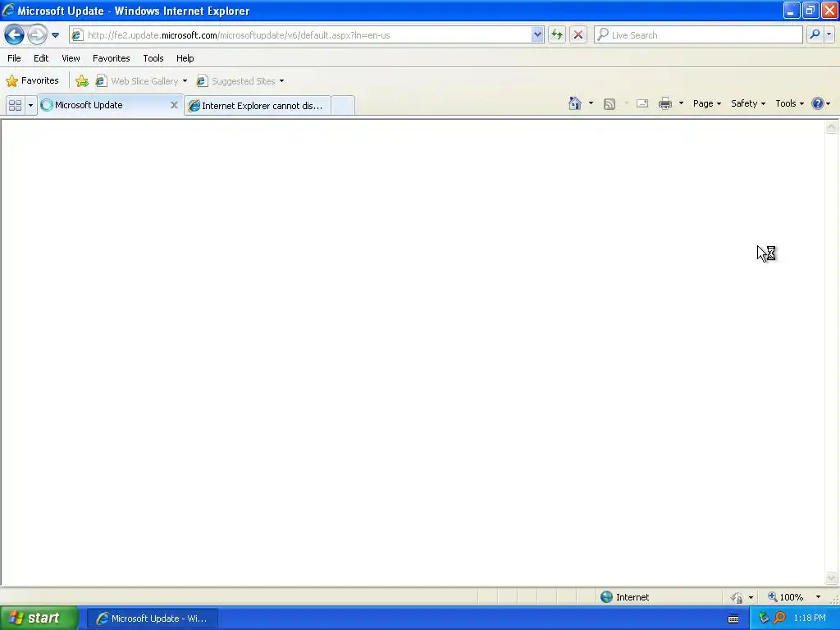Open a new blank tab
Viewport: 840px width, 630px height.
[x=343, y=106]
